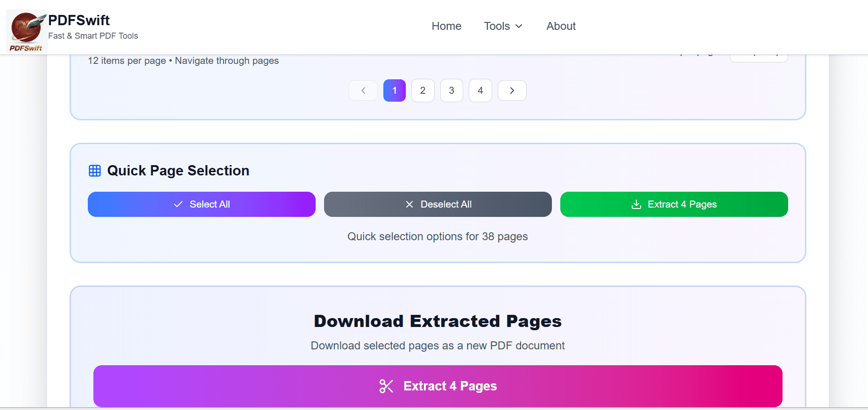Click the green Extract 4 Pages button
The height and width of the screenshot is (410, 868).
(674, 204)
